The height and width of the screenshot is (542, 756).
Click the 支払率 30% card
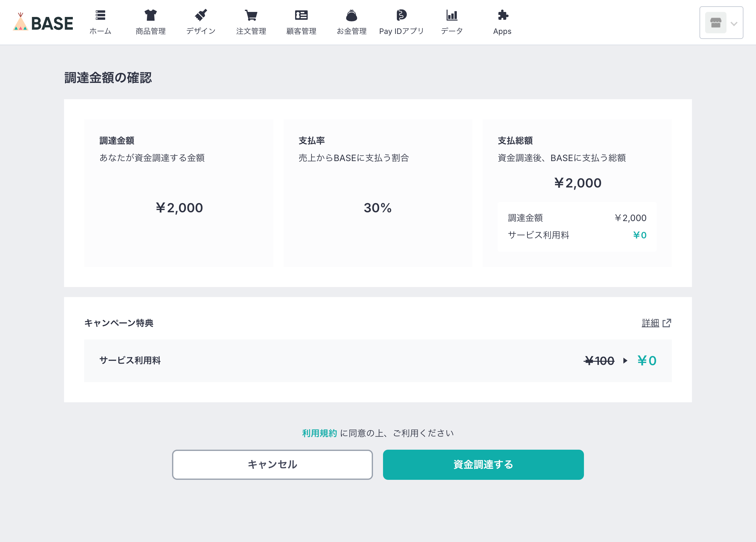tap(378, 193)
